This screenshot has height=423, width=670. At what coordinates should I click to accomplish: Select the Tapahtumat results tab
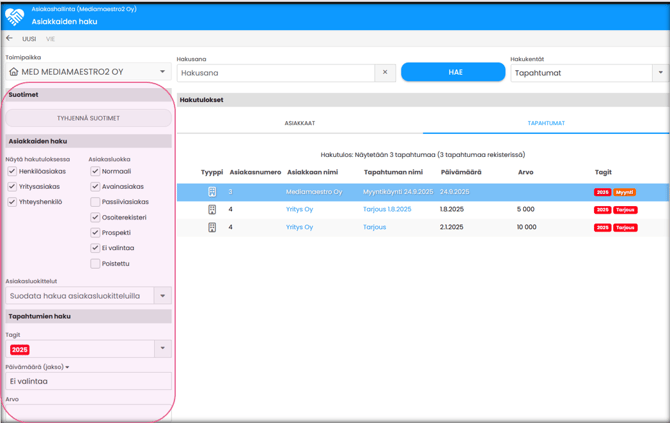coord(546,123)
